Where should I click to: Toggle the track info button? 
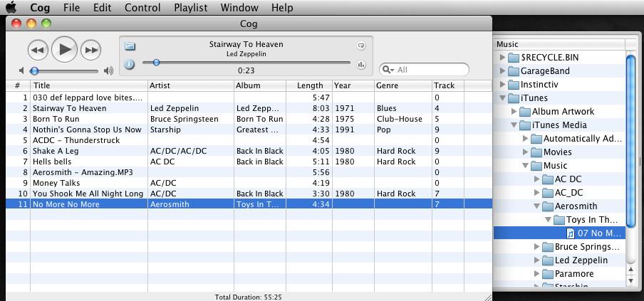130,64
